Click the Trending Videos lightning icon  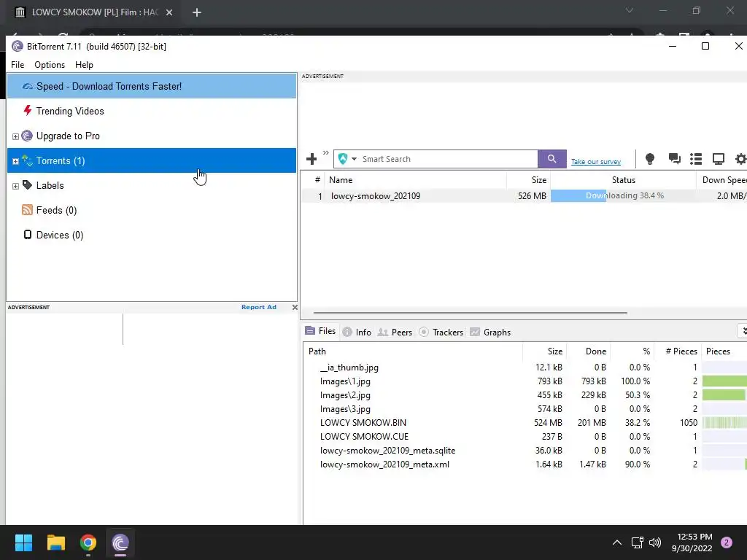[x=28, y=111]
